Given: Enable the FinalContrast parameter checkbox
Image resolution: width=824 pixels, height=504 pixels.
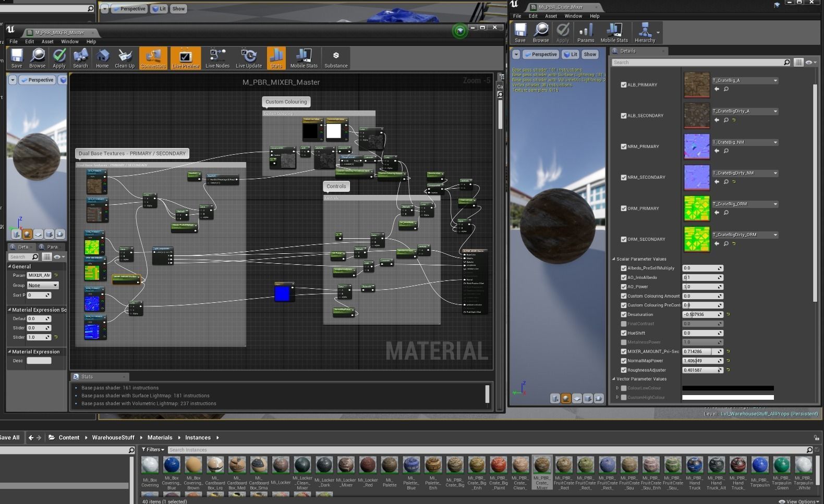Looking at the screenshot, I should tap(624, 324).
